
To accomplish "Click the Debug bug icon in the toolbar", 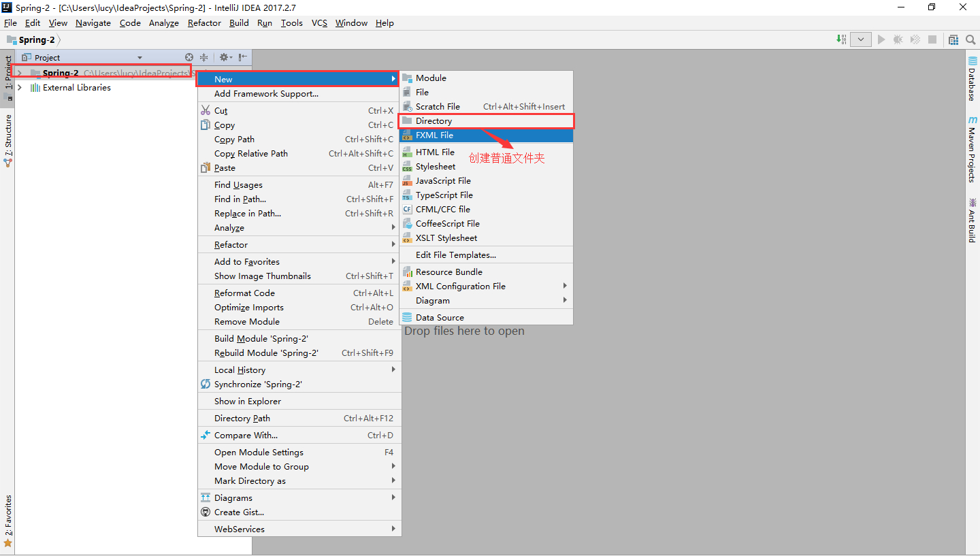I will [898, 39].
